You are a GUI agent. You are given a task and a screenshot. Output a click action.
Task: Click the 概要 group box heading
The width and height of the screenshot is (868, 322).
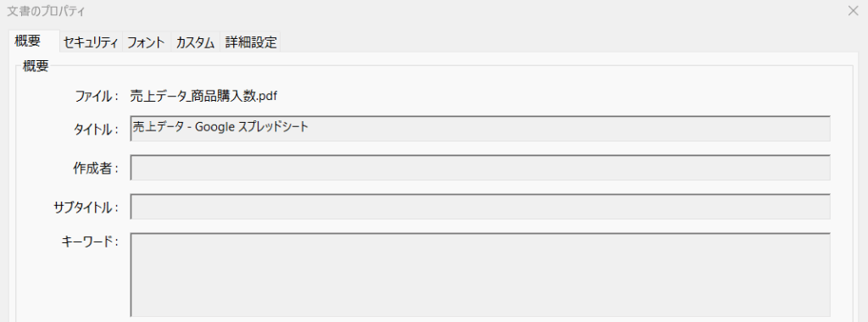point(36,66)
